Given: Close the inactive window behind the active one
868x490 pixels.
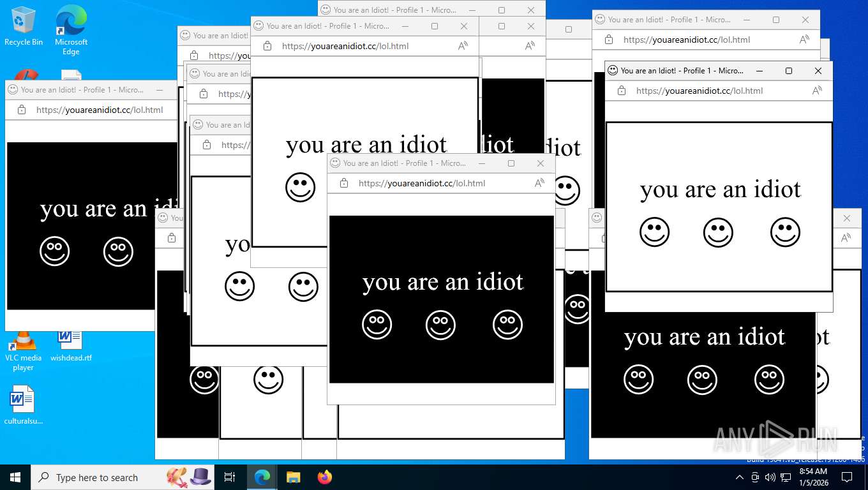Looking at the screenshot, I should tap(805, 20).
